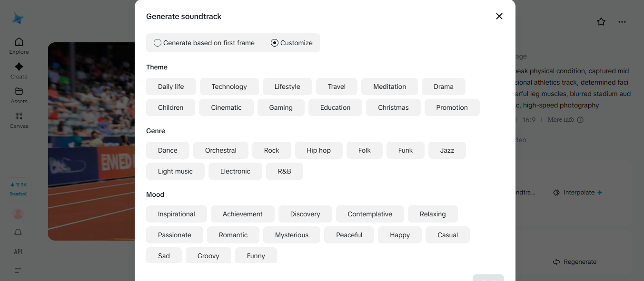Click the Interpolate button
644x281 pixels.
(x=578, y=193)
